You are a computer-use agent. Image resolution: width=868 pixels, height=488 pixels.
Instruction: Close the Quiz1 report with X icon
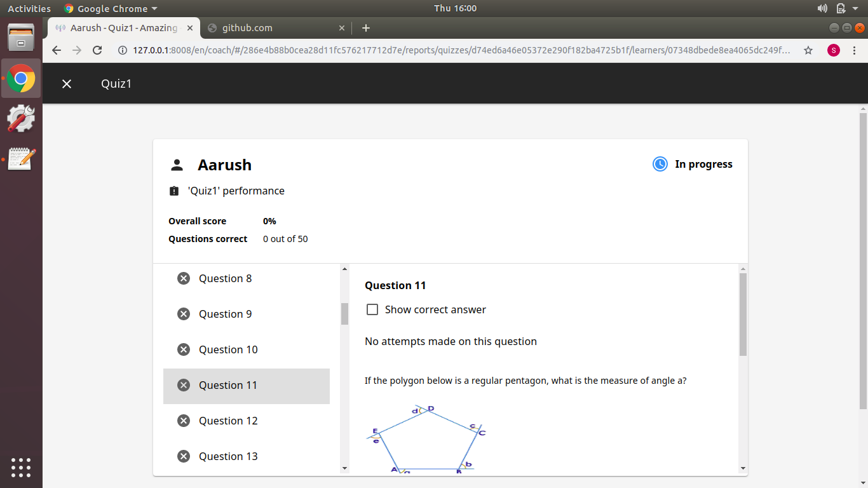pos(67,84)
